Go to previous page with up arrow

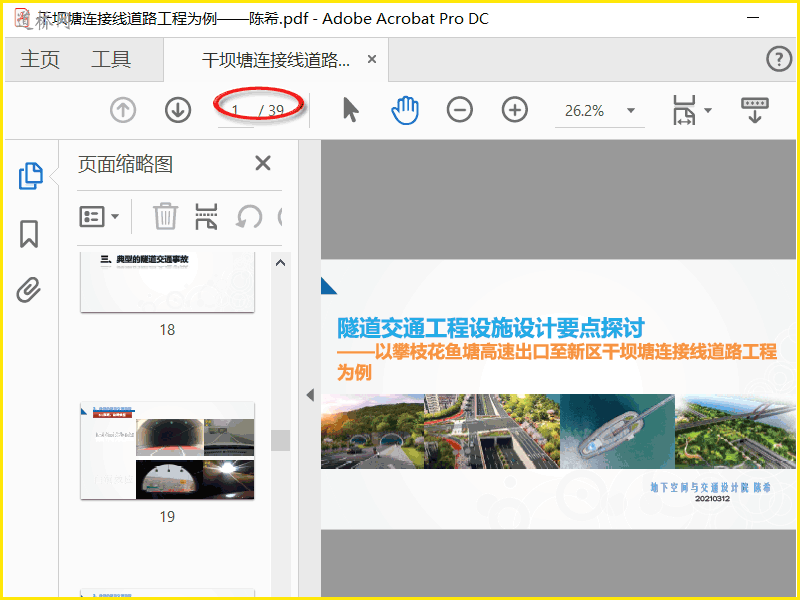click(x=123, y=110)
